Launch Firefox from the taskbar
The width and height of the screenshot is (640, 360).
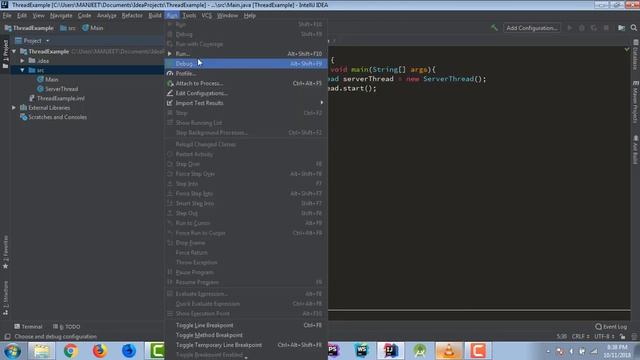100,351
